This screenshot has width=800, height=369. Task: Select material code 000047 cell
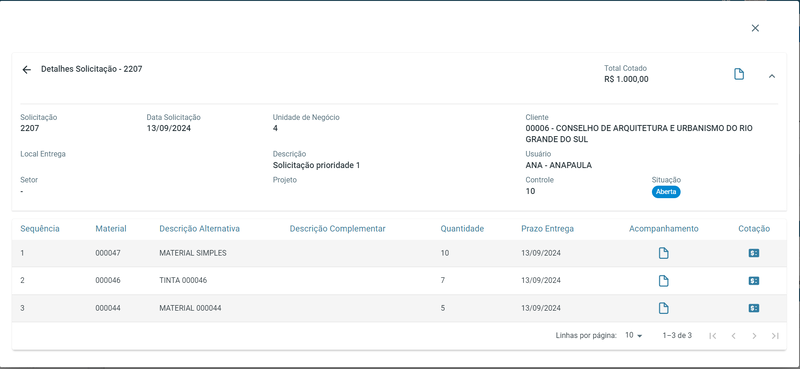click(108, 253)
